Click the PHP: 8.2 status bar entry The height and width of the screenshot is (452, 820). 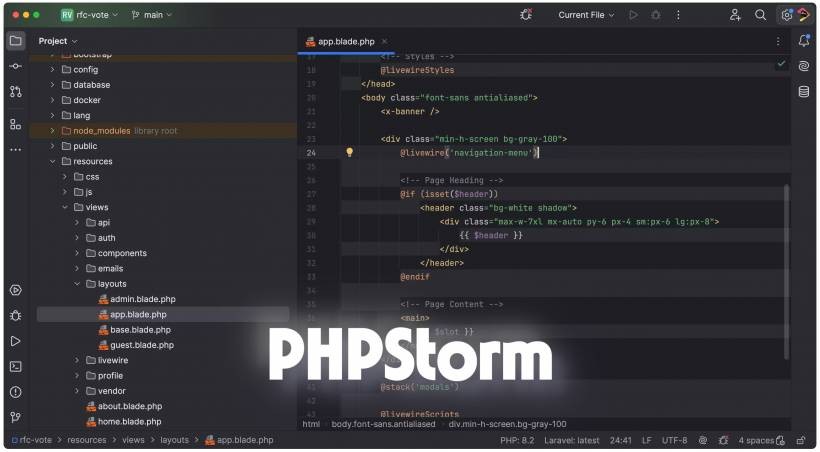pyautogui.click(x=517, y=440)
